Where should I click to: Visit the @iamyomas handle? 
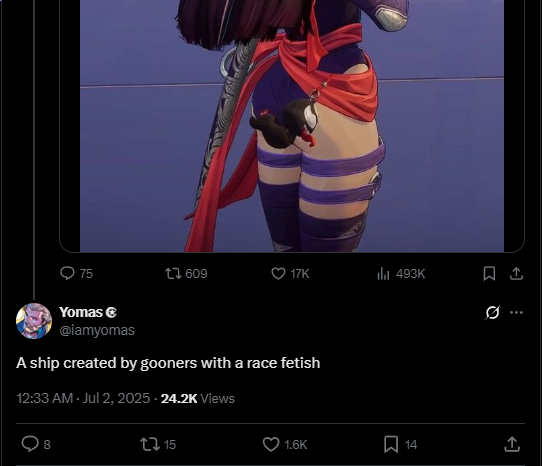pos(97,330)
